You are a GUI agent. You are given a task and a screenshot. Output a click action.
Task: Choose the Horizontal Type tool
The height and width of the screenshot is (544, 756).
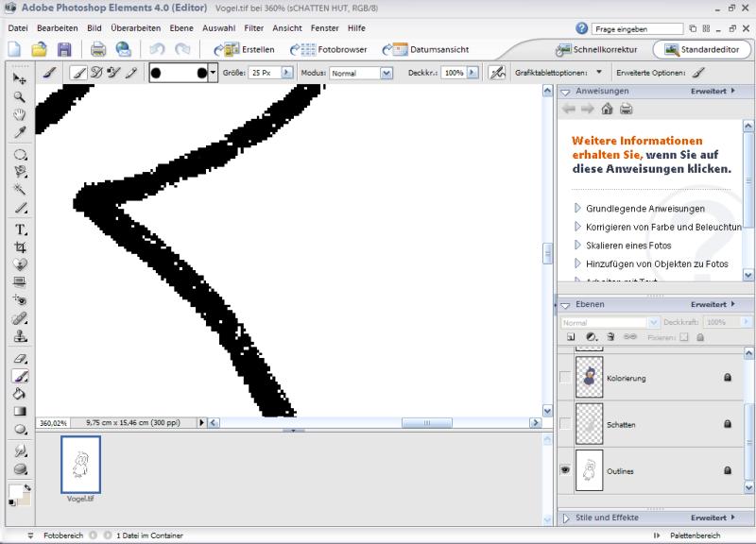[x=20, y=229]
